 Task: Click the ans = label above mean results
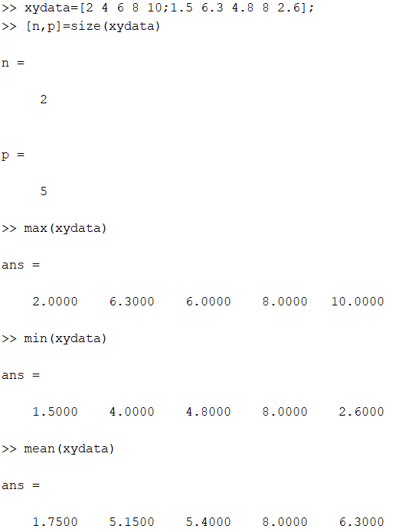point(21,485)
